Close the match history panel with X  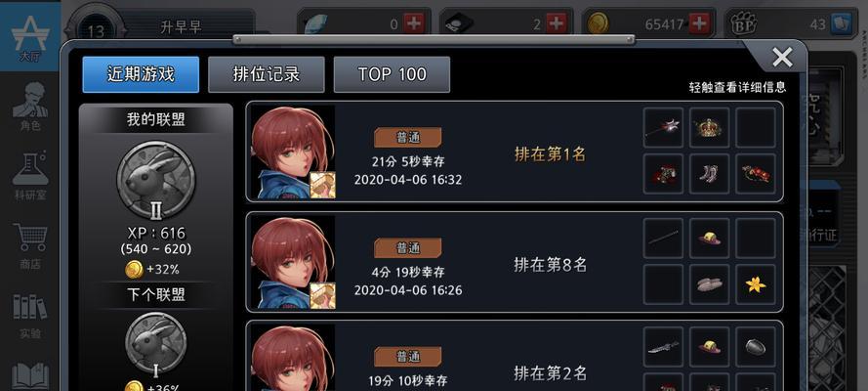click(x=782, y=57)
